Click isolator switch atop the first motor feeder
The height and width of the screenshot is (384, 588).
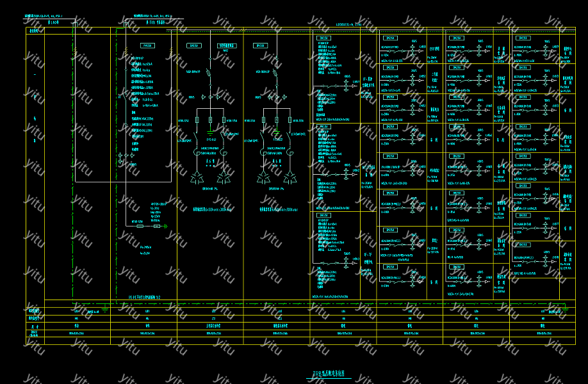pyautogui.click(x=209, y=74)
